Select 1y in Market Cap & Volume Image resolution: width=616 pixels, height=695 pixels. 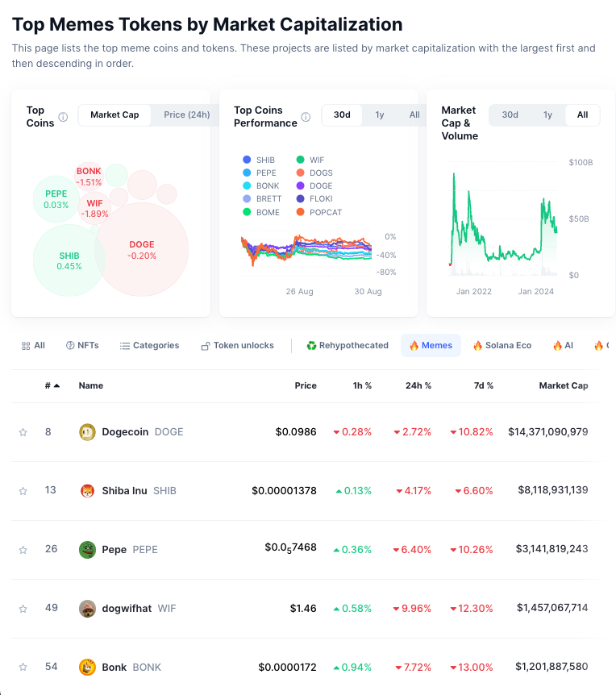click(547, 115)
